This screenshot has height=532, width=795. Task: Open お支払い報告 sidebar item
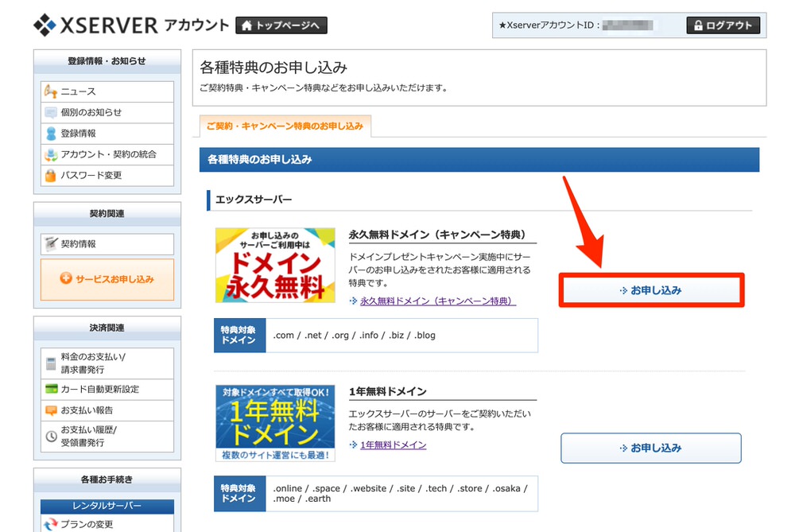pos(107,410)
